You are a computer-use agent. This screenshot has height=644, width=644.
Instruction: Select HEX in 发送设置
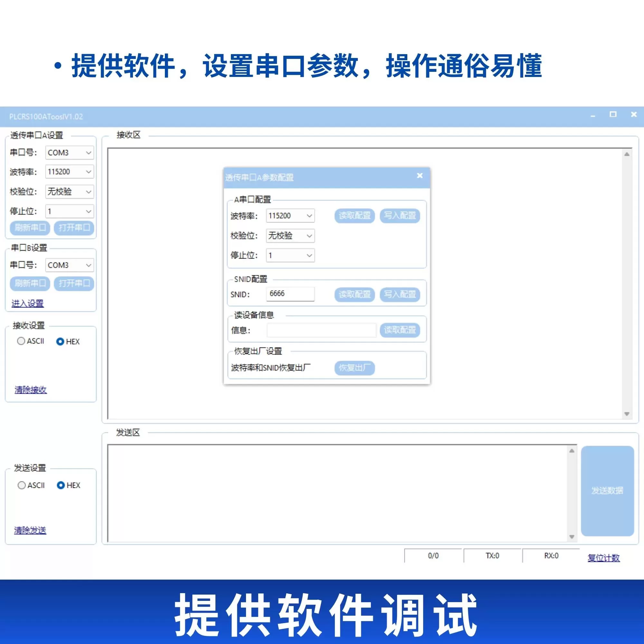69,485
